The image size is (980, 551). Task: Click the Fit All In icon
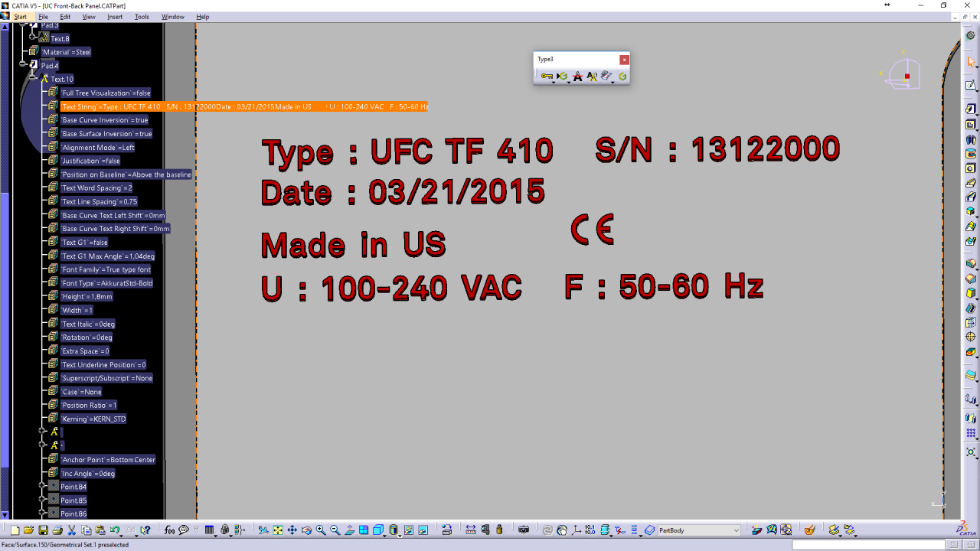coord(278,530)
